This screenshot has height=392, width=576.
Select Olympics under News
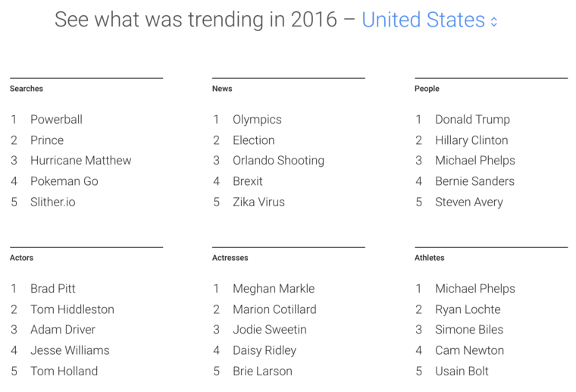point(257,119)
